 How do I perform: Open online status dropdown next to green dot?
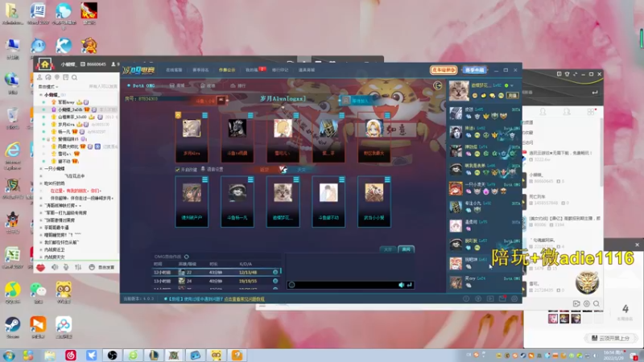(512, 85)
